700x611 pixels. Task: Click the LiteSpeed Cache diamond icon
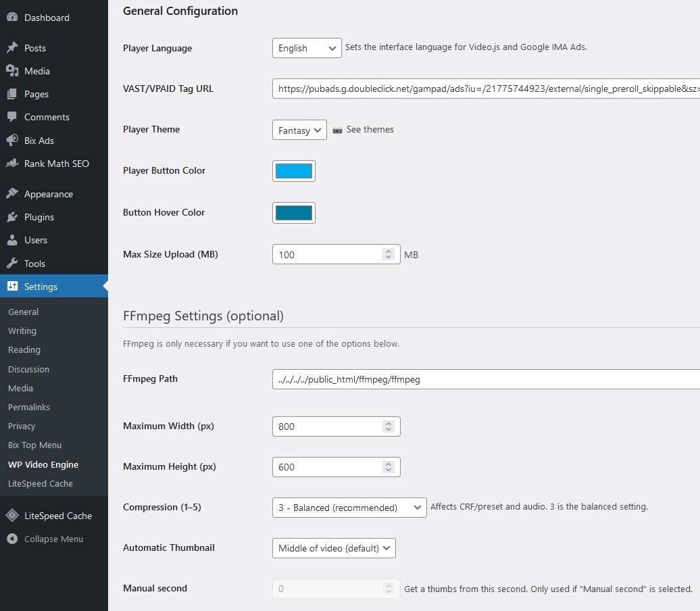[x=12, y=516]
